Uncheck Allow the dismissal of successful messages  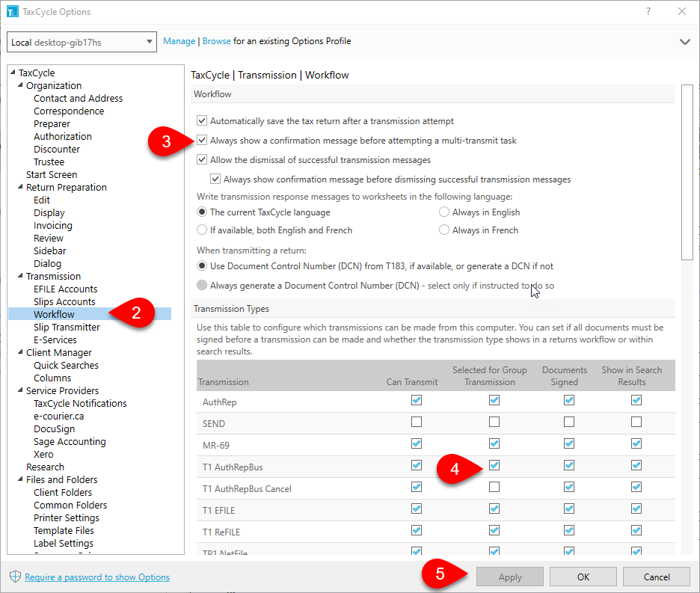(x=202, y=159)
